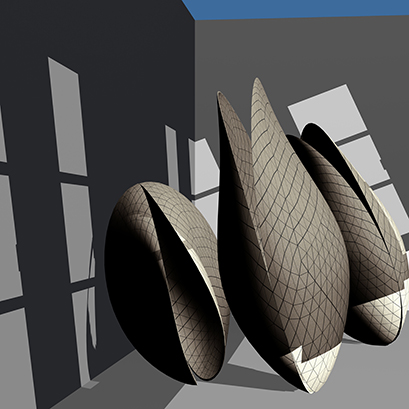Click the large top light rectangle on back wall
Image resolution: width=409 pixels, height=409 pixels.
pos(328,113)
